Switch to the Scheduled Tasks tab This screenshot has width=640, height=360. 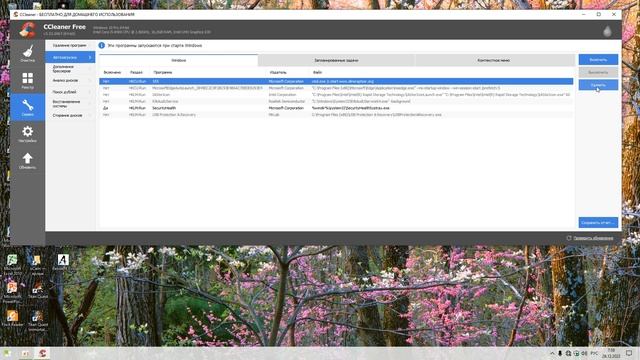click(336, 60)
